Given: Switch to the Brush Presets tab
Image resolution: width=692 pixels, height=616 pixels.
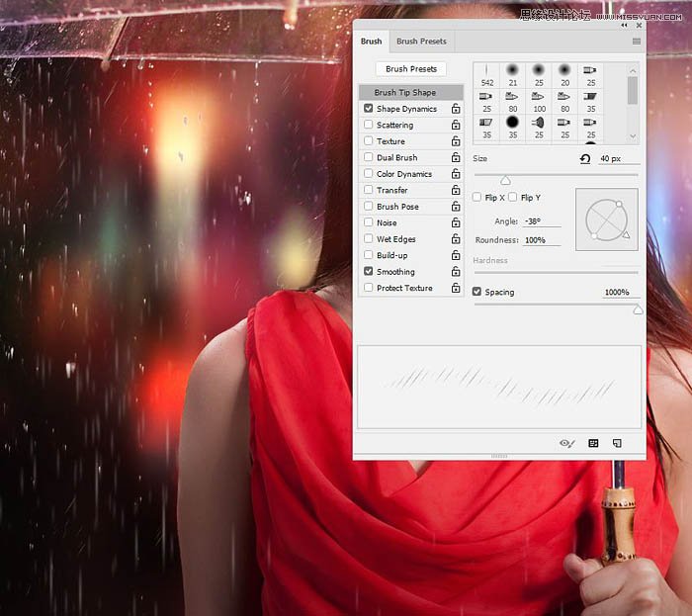Looking at the screenshot, I should pos(421,42).
